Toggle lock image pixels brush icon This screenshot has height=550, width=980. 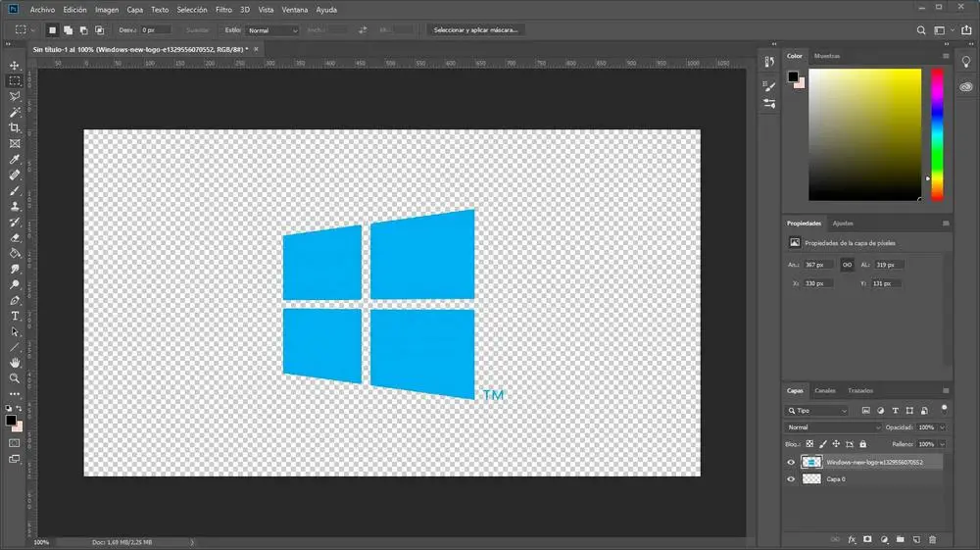822,444
